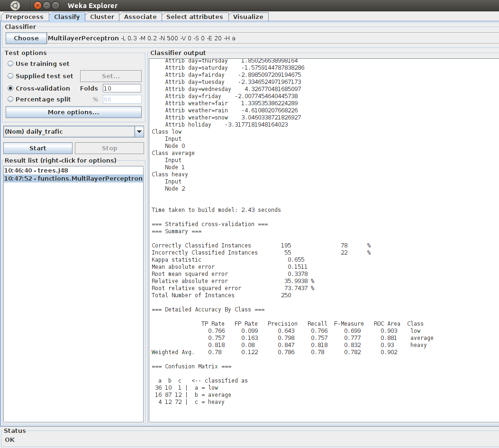Close the Weka Explorer window
499x448 pixels.
coord(37,5)
